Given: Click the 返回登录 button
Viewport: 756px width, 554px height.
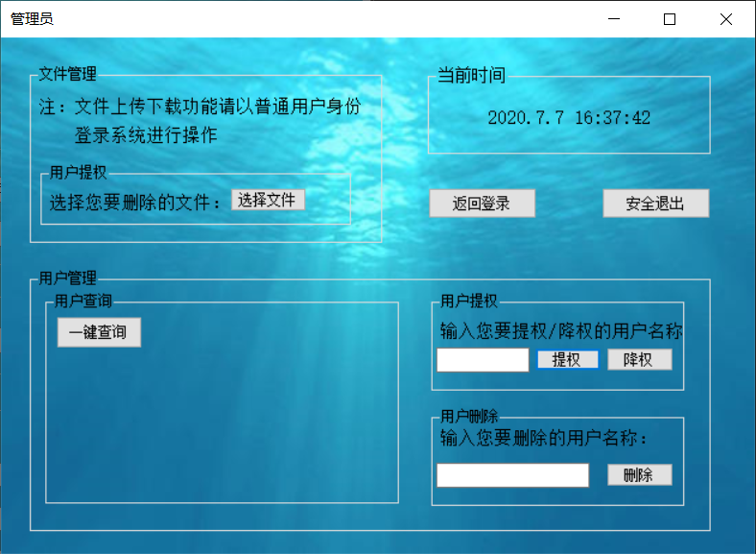Looking at the screenshot, I should [x=483, y=204].
